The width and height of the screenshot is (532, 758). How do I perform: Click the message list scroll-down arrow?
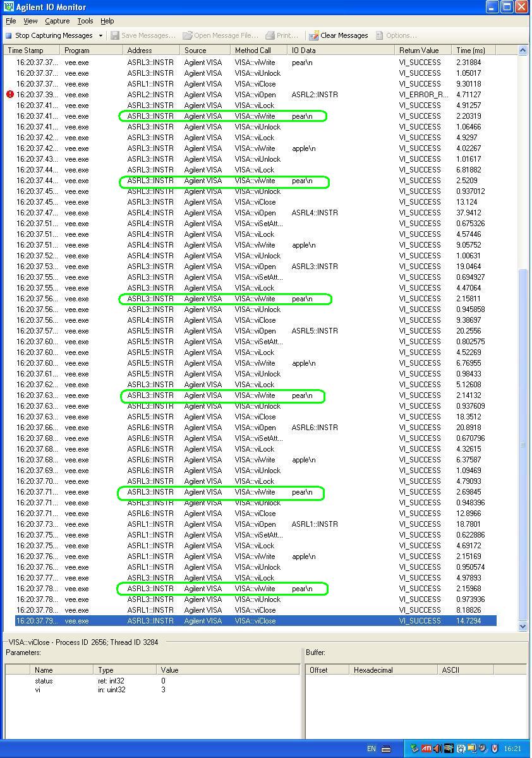pos(523,626)
